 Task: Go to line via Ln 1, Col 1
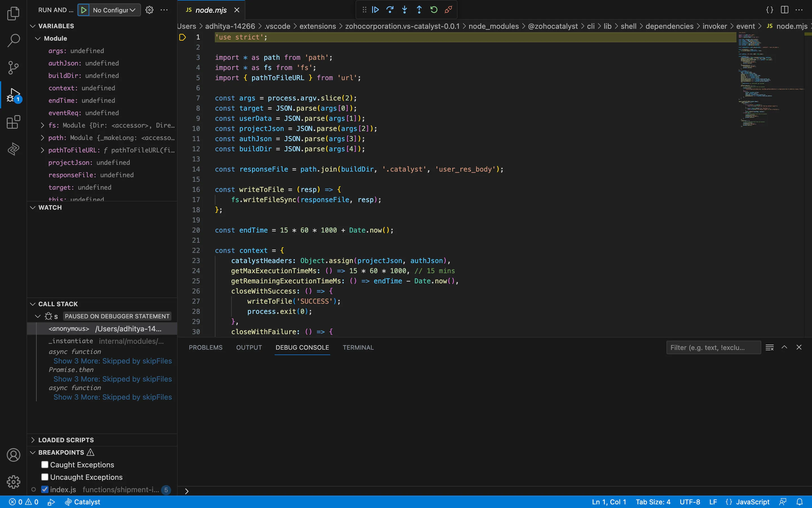[609, 502]
